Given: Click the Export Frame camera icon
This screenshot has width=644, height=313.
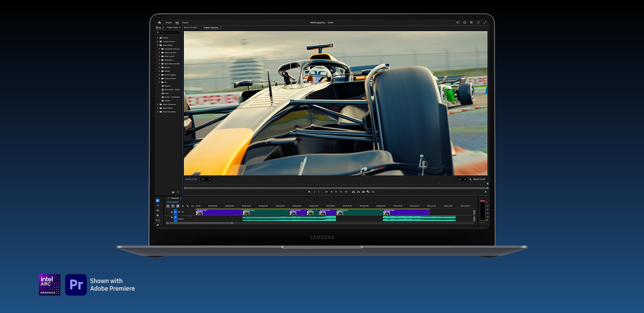Looking at the screenshot, I should point(363,192).
